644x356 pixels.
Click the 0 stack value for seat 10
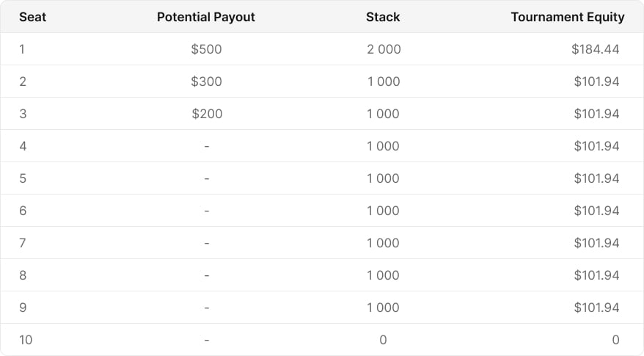point(383,340)
